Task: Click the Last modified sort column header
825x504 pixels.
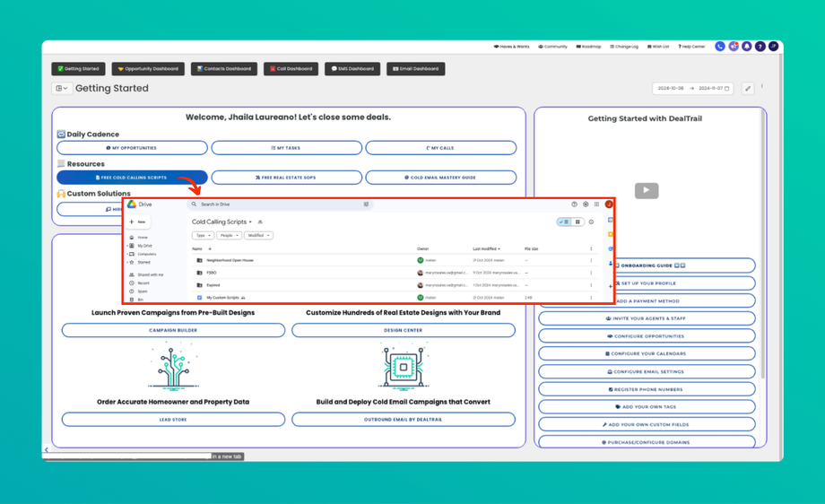Action: (x=486, y=248)
